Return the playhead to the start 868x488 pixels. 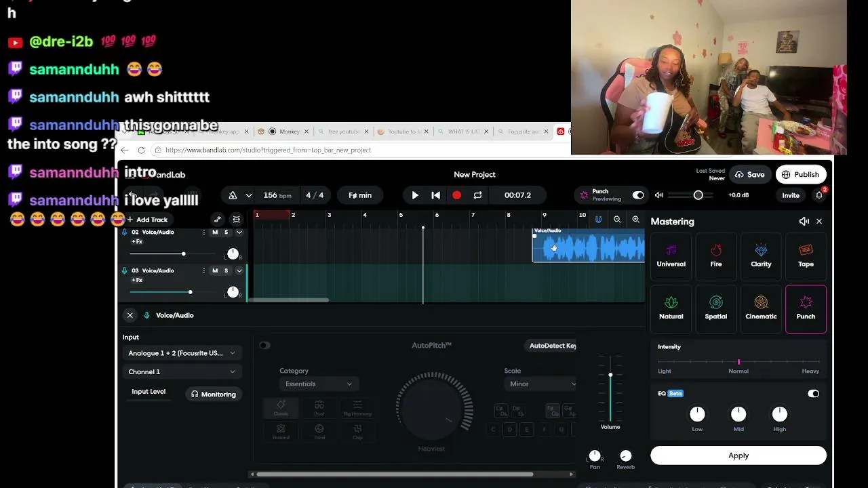[x=436, y=195]
